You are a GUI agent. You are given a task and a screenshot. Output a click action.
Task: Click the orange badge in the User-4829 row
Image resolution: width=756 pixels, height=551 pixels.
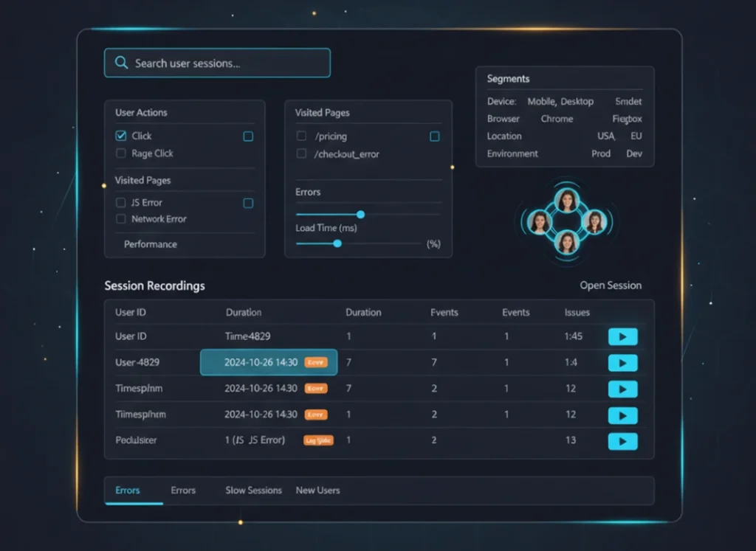316,363
